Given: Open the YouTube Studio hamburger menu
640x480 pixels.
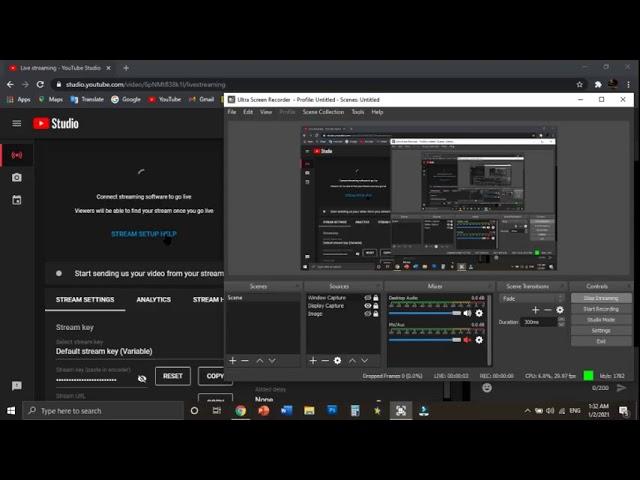Looking at the screenshot, I should tap(17, 123).
